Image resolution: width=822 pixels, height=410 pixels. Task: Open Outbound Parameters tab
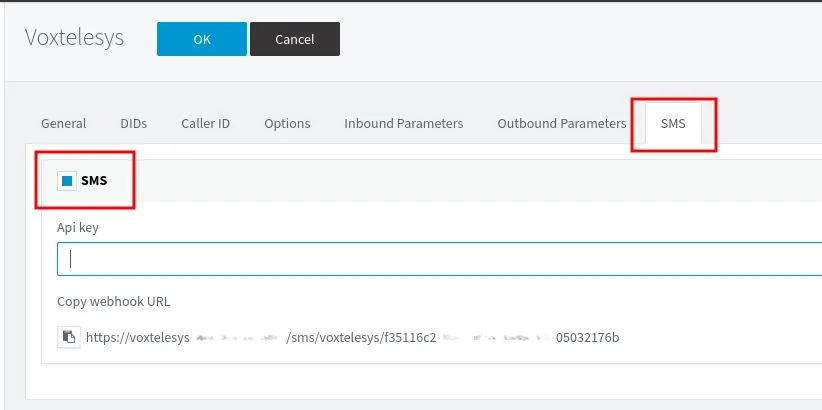pyautogui.click(x=562, y=124)
